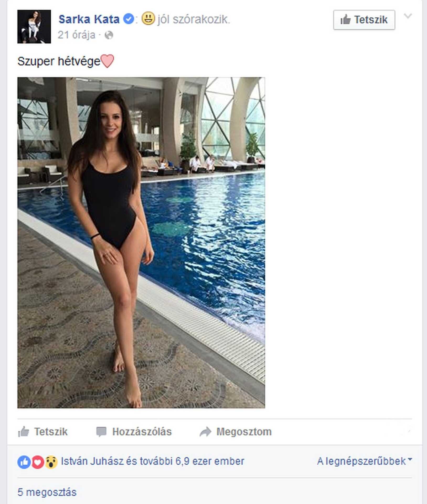The image size is (427, 504).
Task: Click the blue like reaction icon
Action: tap(24, 462)
